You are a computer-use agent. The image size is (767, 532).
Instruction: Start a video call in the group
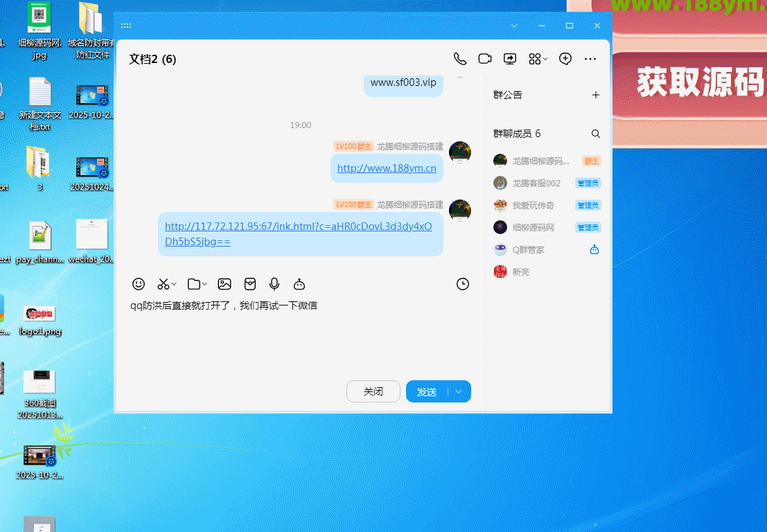tap(485, 59)
